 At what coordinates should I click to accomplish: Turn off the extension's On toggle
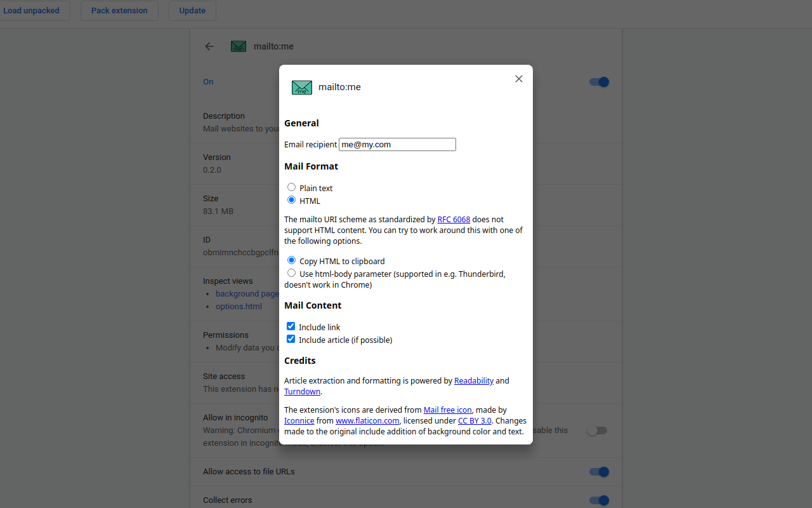tap(598, 82)
